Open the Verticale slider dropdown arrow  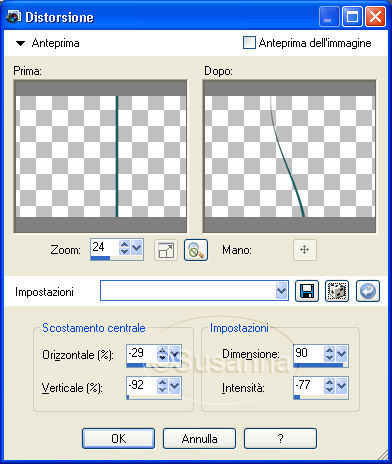click(x=174, y=386)
